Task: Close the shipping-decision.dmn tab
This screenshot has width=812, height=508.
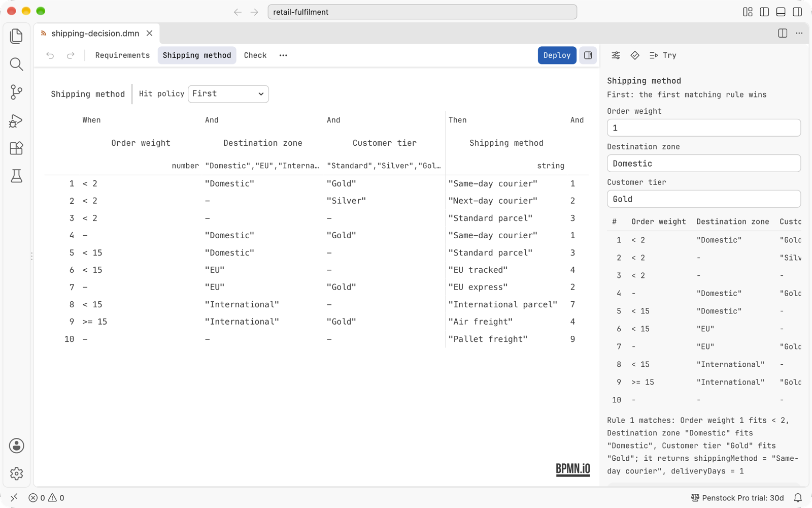Action: click(150, 33)
